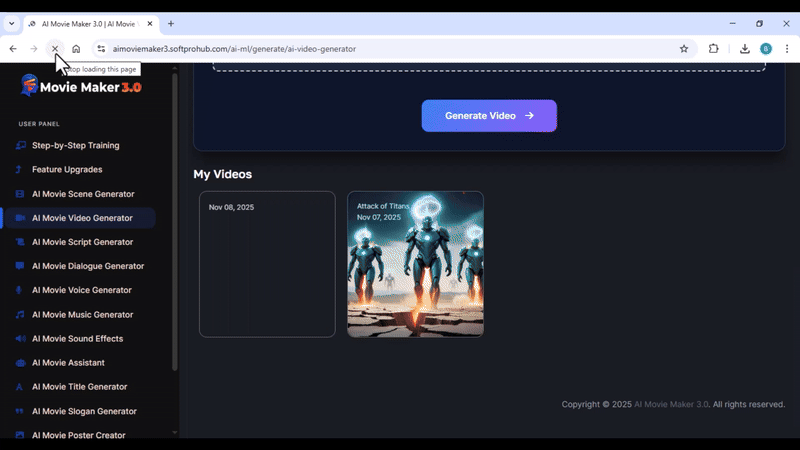Stop loading this page button
Viewport: 800px width, 450px height.
55,48
